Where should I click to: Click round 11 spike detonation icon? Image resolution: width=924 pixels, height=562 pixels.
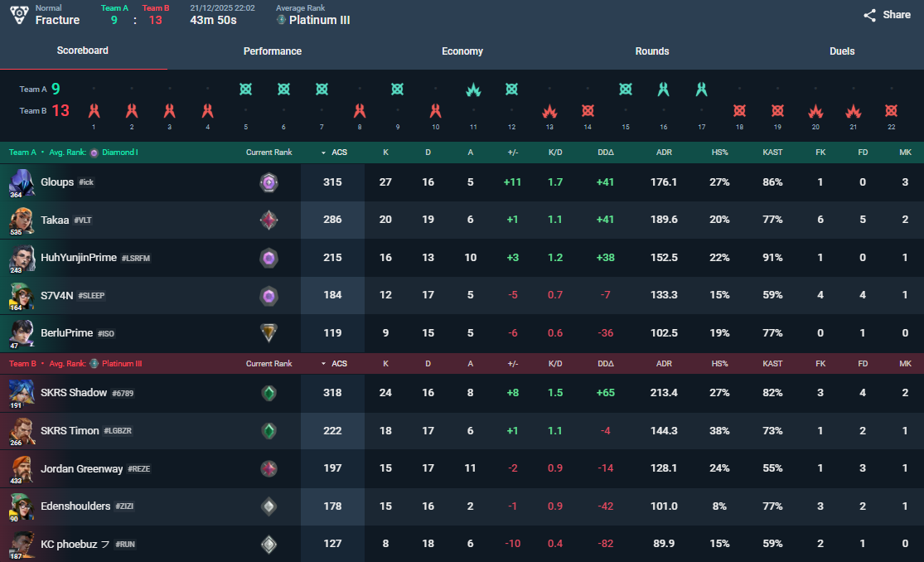(x=473, y=90)
